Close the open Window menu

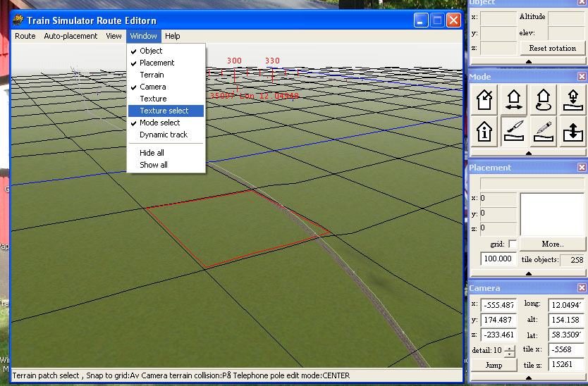pyautogui.click(x=144, y=36)
